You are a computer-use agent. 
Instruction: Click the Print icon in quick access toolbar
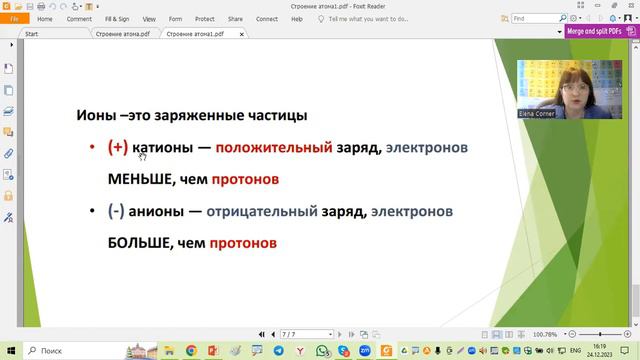(x=41, y=6)
